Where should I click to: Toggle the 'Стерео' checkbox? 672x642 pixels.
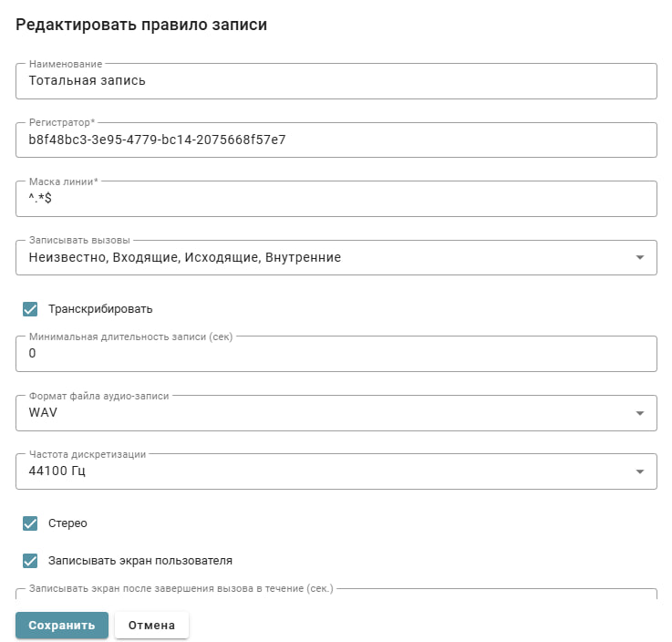coord(30,523)
